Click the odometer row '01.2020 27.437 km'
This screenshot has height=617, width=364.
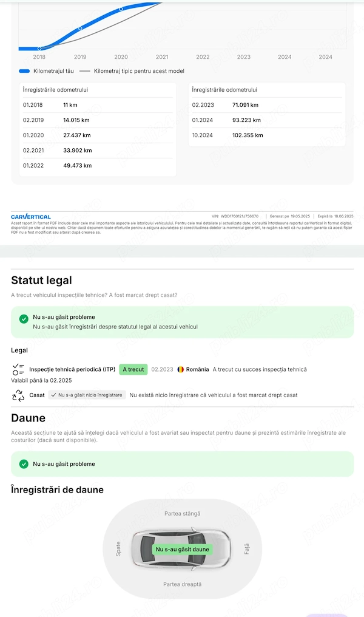tap(98, 135)
